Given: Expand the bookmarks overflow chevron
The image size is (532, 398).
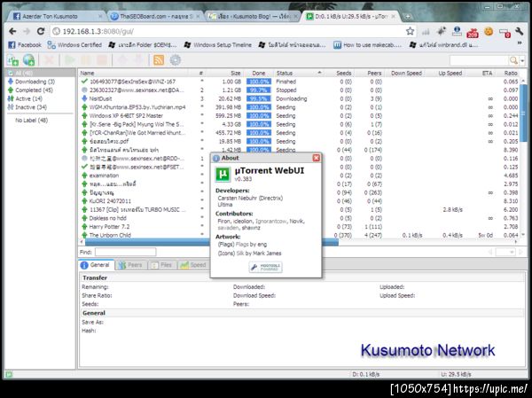Looking at the screenshot, I should point(520,43).
